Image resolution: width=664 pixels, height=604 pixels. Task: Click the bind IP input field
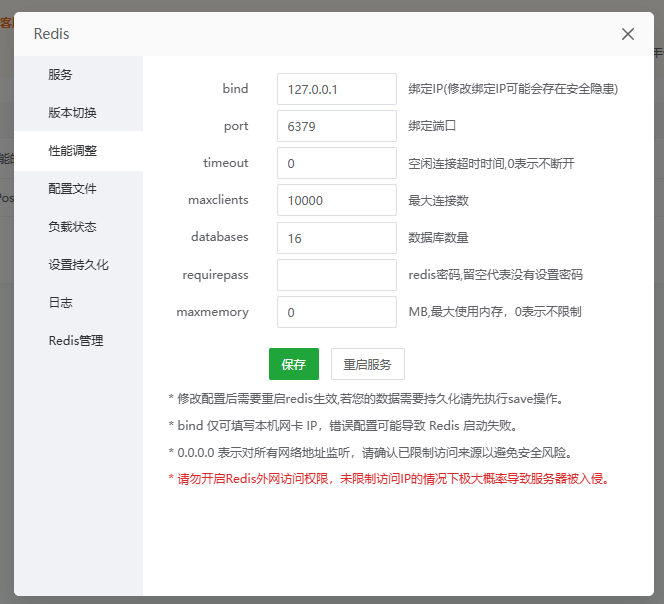click(x=337, y=89)
